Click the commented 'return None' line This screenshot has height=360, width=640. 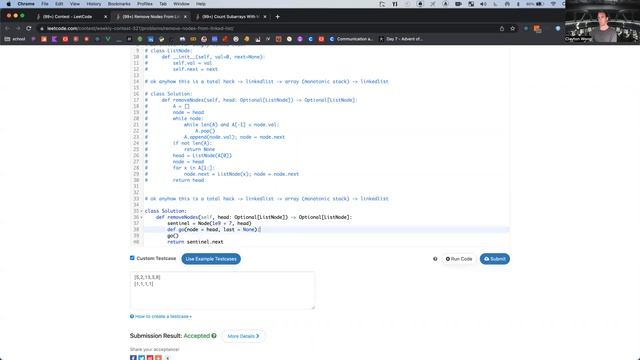pos(199,149)
